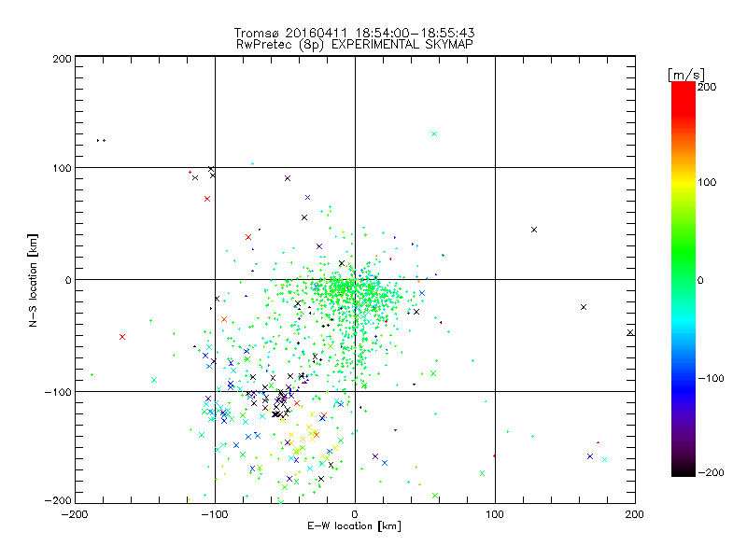Click the colorbar tick label '0'
Image resolution: width=747 pixels, height=560 pixels.
700,280
